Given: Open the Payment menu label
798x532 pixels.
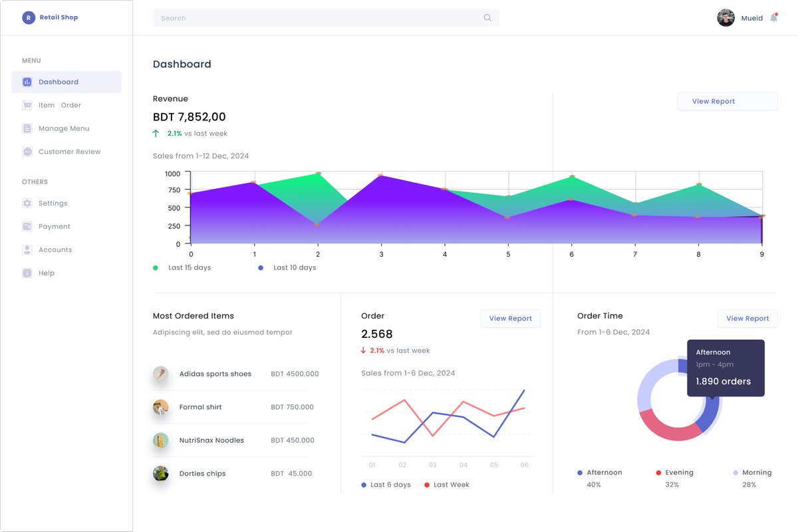Looking at the screenshot, I should (55, 227).
